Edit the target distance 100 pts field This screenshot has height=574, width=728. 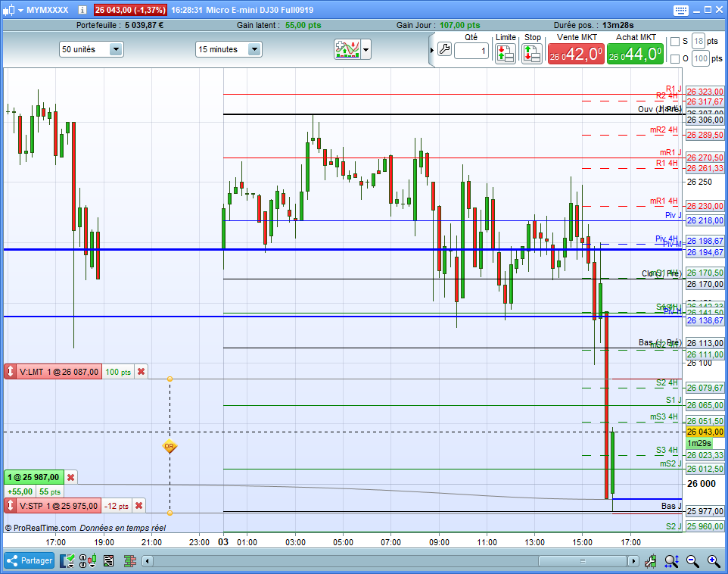click(701, 58)
